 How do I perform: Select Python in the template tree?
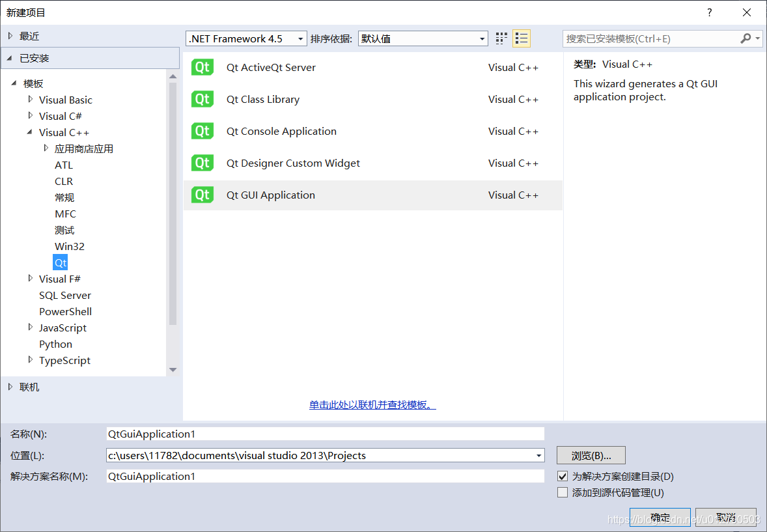click(56, 344)
